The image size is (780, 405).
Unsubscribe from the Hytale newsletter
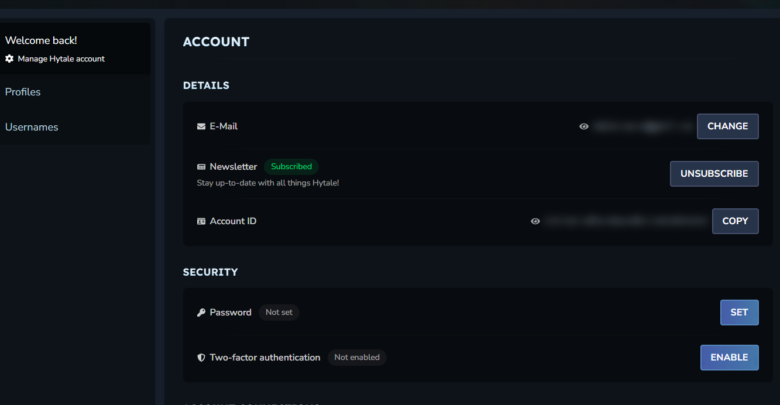[713, 174]
